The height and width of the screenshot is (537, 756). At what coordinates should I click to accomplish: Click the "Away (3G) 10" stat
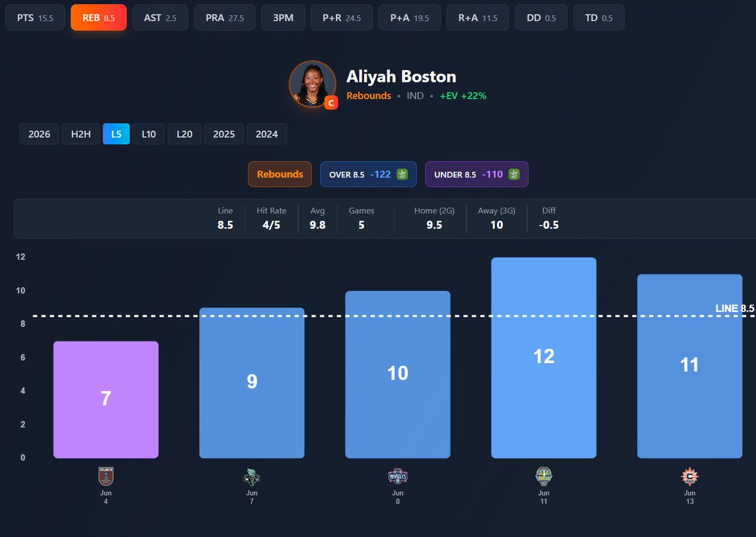click(x=496, y=218)
